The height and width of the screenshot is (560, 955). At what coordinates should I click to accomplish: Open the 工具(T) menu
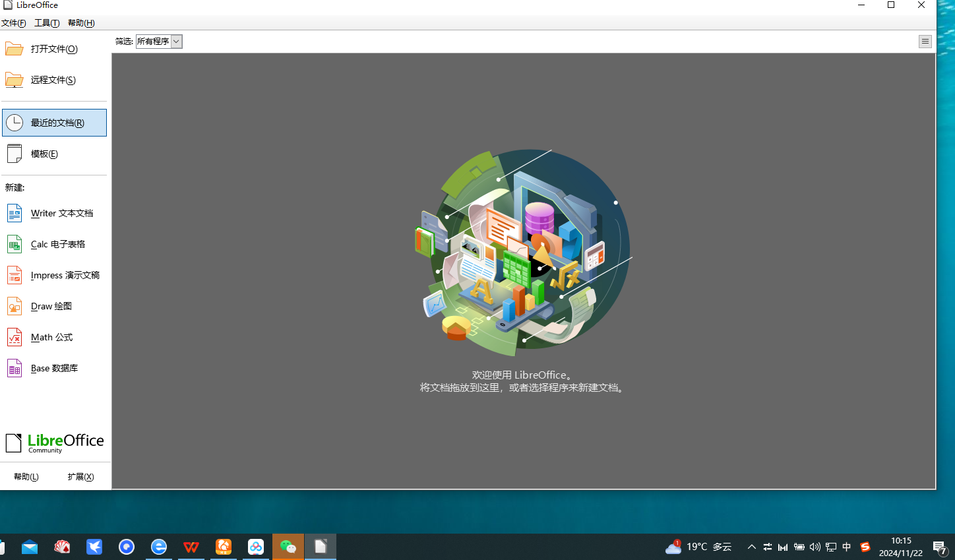click(47, 23)
